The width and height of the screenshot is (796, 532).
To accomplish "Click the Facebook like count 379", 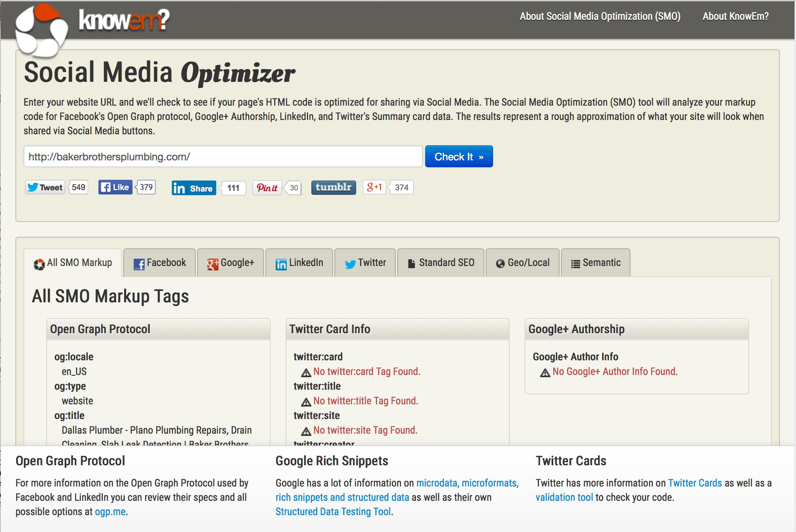I will pyautogui.click(x=146, y=187).
